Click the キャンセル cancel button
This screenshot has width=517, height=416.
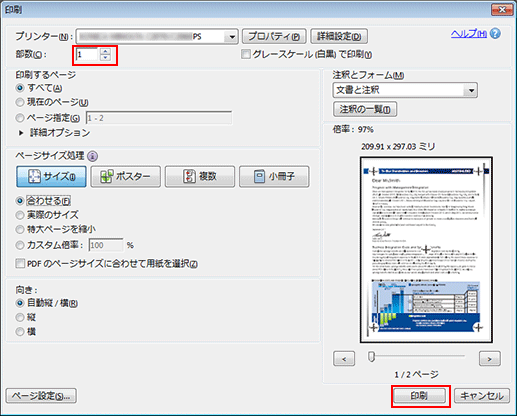point(482,396)
